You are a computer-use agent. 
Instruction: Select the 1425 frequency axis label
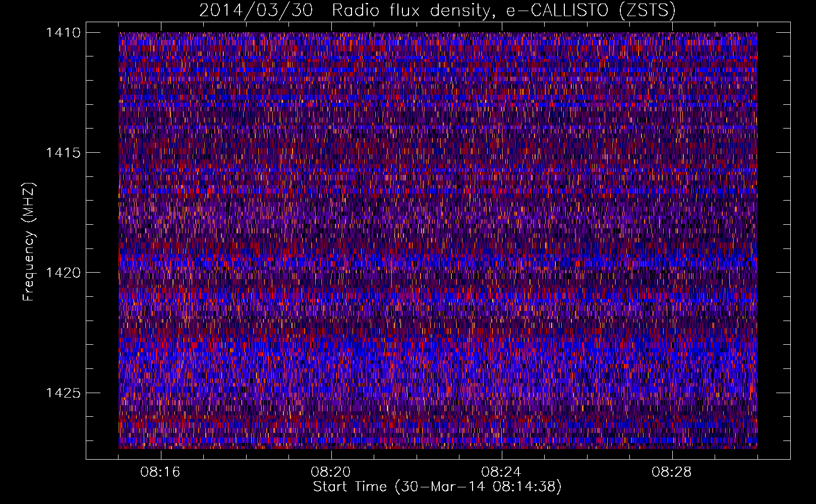pyautogui.click(x=63, y=393)
